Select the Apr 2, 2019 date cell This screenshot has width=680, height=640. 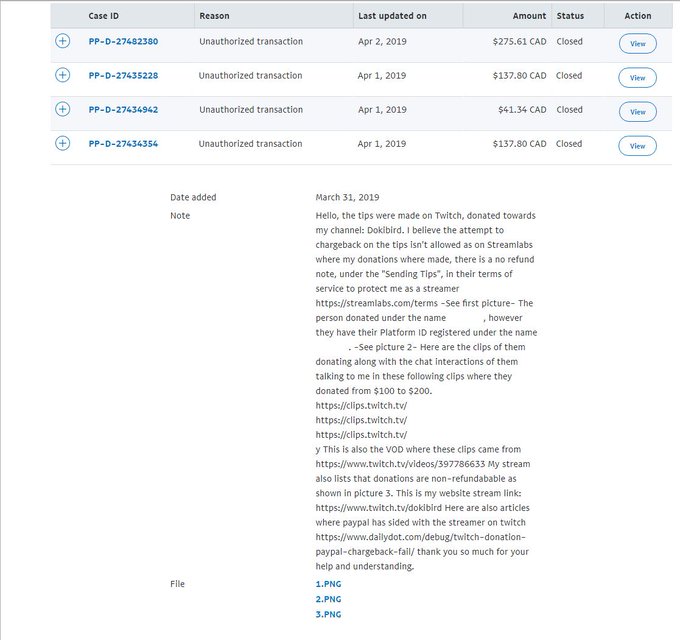coord(382,42)
